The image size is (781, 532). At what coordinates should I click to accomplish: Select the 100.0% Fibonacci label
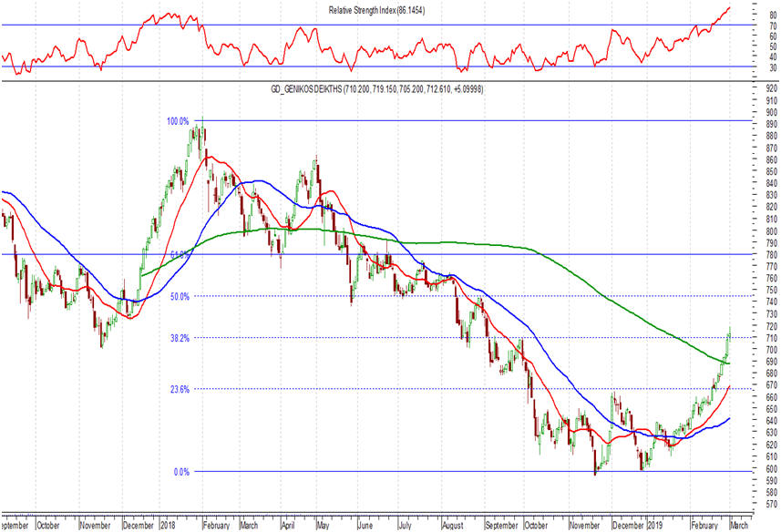click(x=178, y=121)
